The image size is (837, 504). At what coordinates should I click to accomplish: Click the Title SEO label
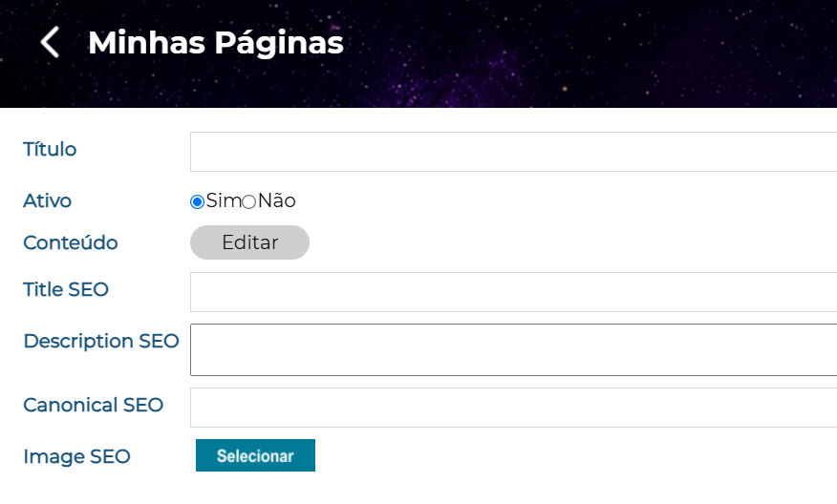(x=66, y=289)
